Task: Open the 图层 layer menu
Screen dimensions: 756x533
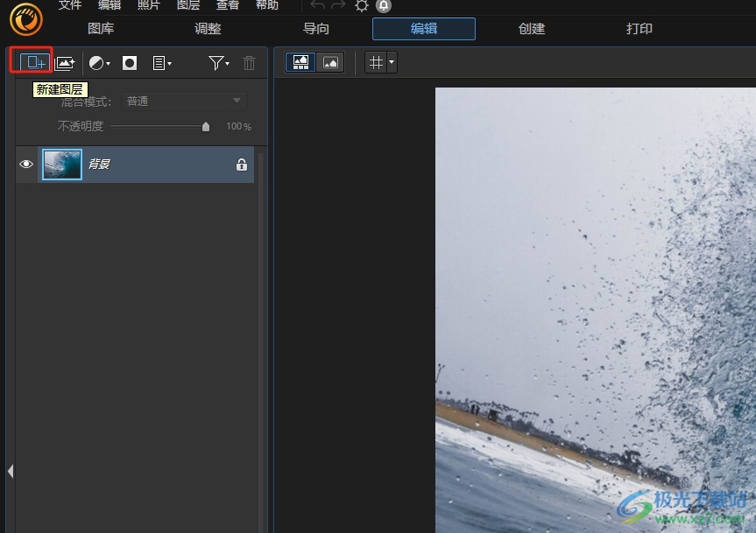Action: point(188,5)
